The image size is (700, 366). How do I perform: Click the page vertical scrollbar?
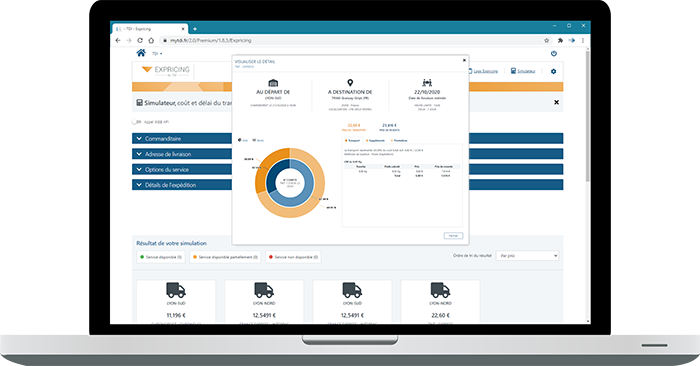pyautogui.click(x=588, y=116)
